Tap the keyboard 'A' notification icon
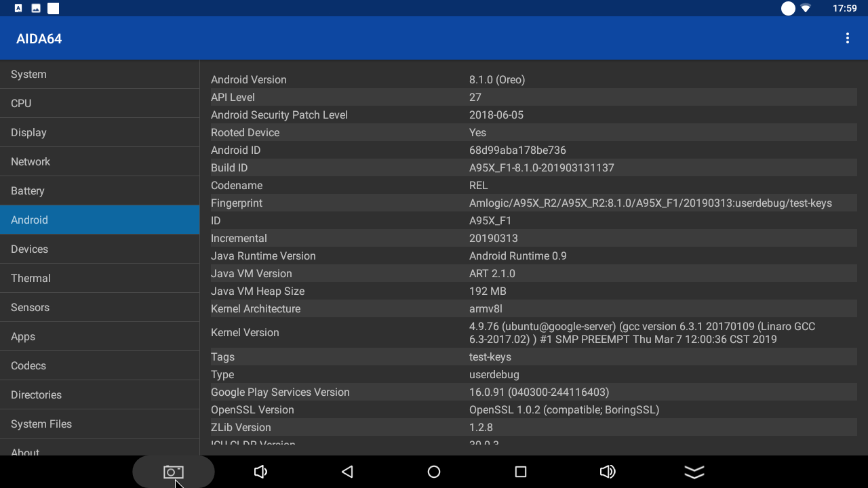Screen dimensions: 868x488 (18, 8)
